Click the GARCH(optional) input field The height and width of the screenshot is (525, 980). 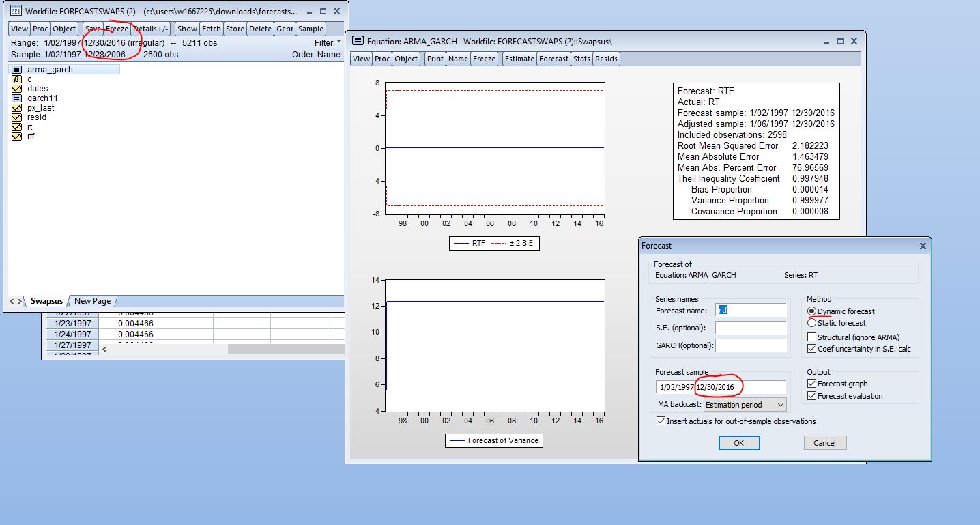coord(751,345)
